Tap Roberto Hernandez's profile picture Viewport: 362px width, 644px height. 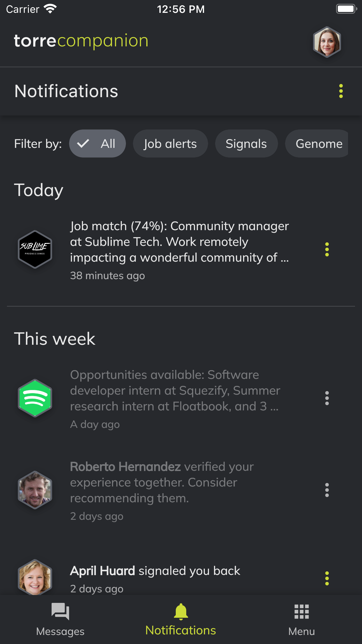tap(35, 490)
